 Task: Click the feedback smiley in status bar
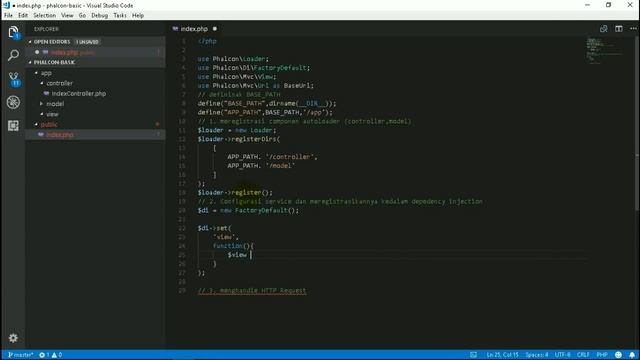point(618,355)
